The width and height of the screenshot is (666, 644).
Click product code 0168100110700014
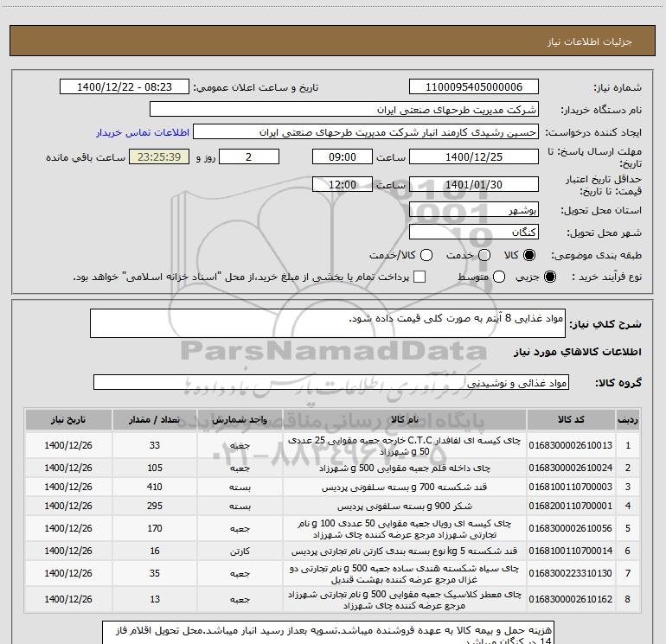click(571, 551)
